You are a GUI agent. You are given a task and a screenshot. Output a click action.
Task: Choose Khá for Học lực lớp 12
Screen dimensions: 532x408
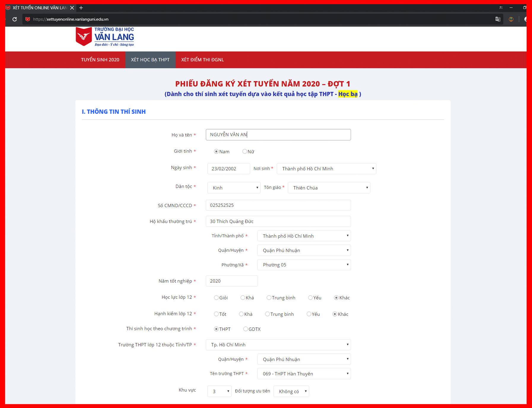point(243,298)
